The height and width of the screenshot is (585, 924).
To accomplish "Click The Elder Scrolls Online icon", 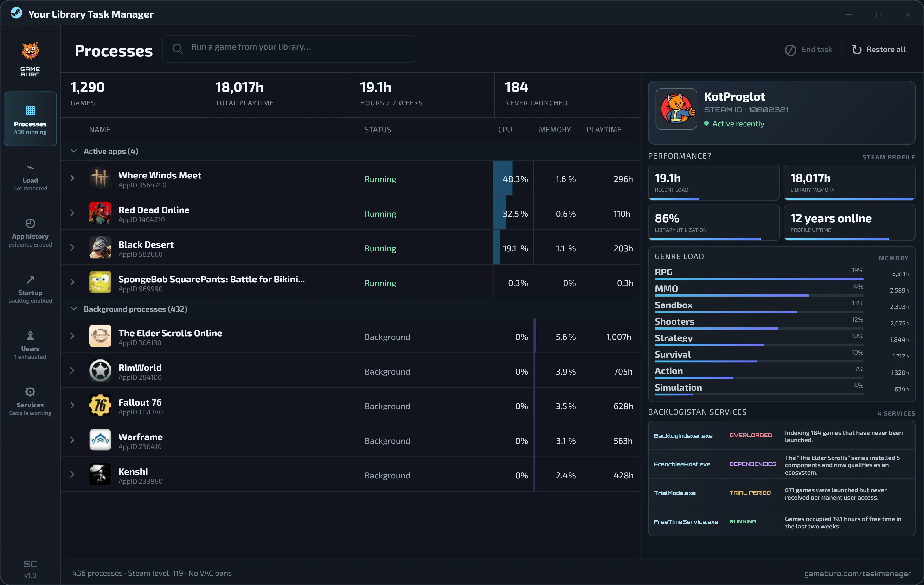I will click(x=100, y=336).
